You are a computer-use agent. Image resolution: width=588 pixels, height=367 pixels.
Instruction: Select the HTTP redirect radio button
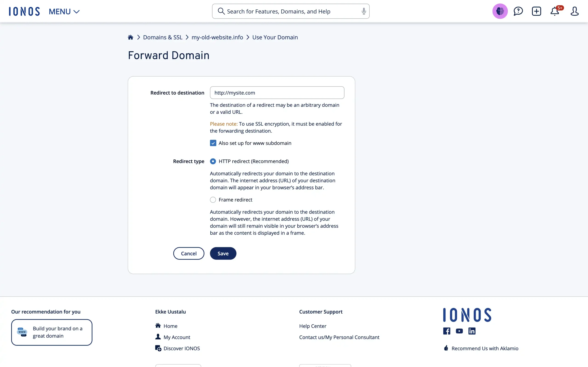(x=213, y=161)
